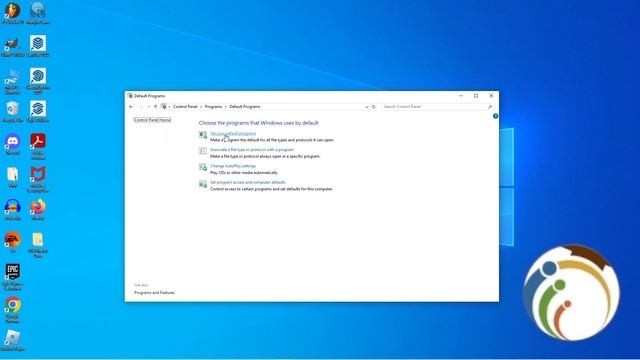Go back in Default Programs window
The image size is (640, 360).
131,107
